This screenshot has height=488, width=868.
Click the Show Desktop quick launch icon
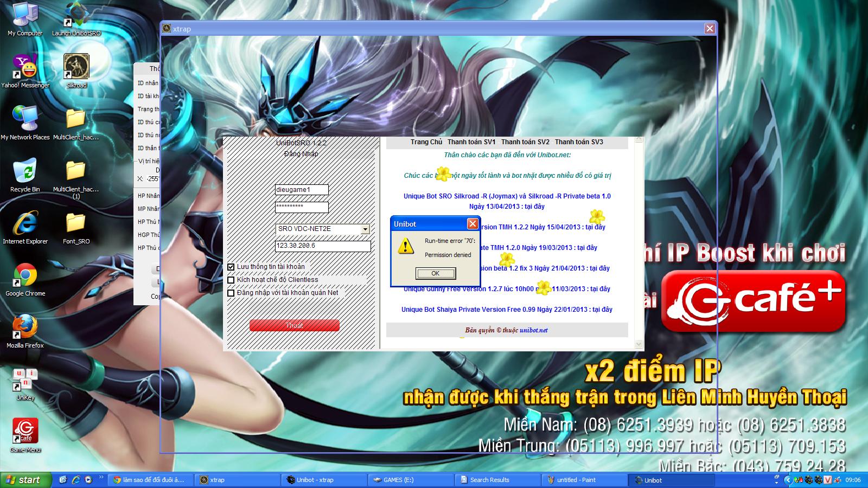63,480
